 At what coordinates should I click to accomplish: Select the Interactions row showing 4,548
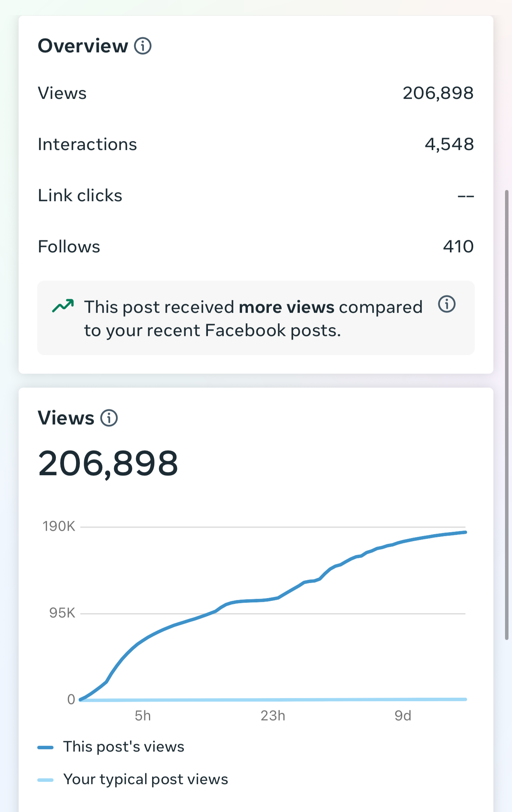coord(256,145)
